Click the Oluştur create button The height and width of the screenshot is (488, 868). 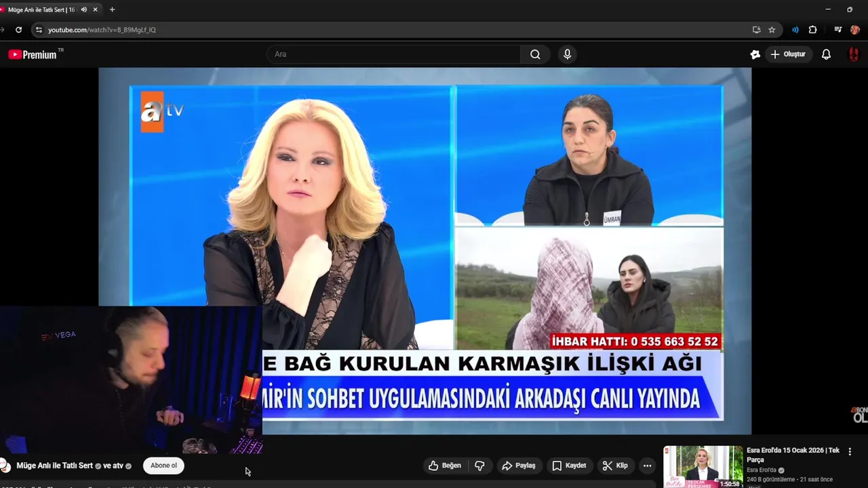click(x=788, y=54)
